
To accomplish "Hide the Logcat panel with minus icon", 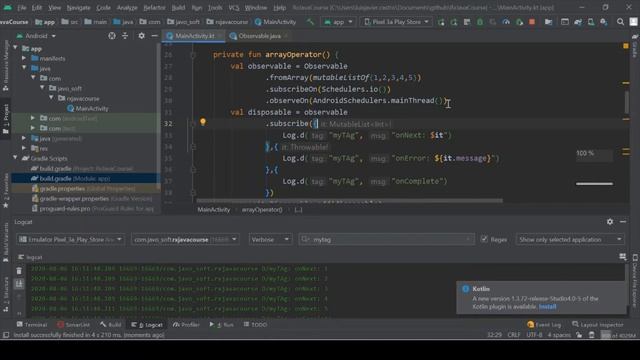I will [x=623, y=222].
